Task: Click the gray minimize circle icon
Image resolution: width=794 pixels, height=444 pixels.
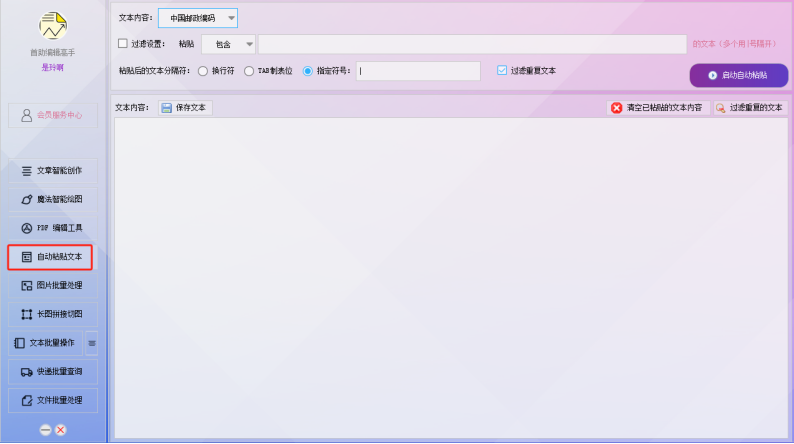Action: [x=46, y=430]
